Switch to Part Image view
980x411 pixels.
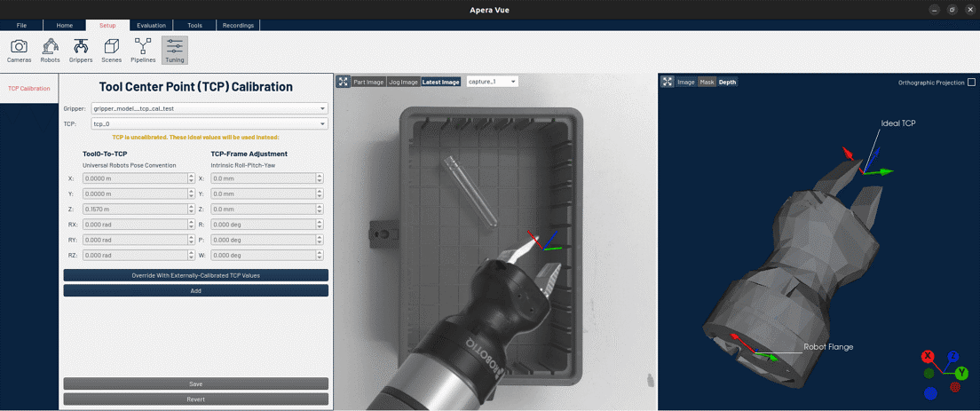click(368, 82)
